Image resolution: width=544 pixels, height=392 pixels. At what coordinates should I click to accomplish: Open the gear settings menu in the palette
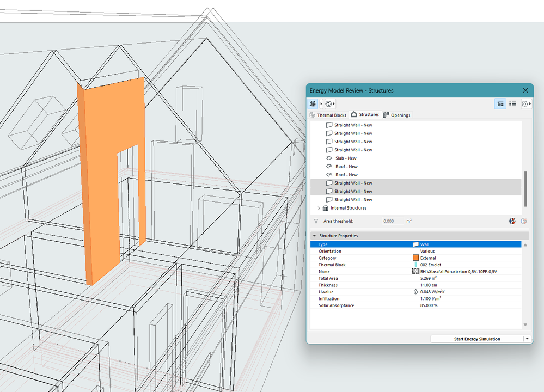tap(526, 104)
